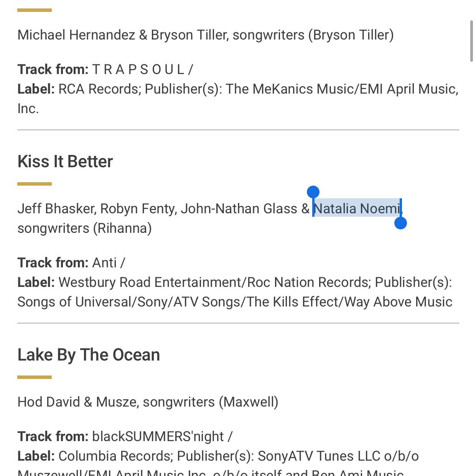Click the Michael Hernandez & Bryson Tiller line
This screenshot has height=476, width=476.
tap(206, 35)
